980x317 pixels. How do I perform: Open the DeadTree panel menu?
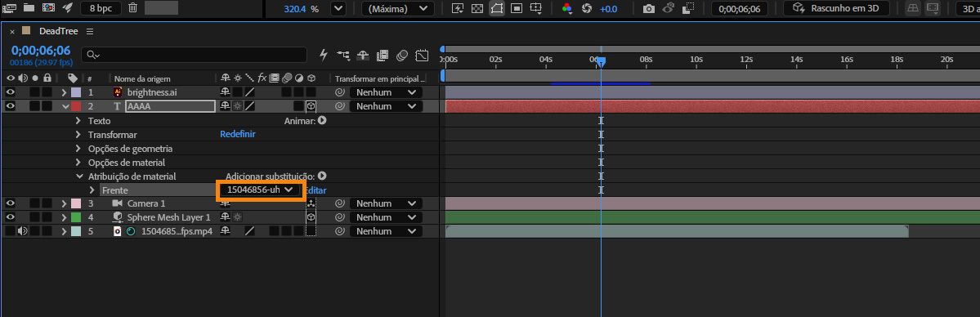click(x=90, y=31)
